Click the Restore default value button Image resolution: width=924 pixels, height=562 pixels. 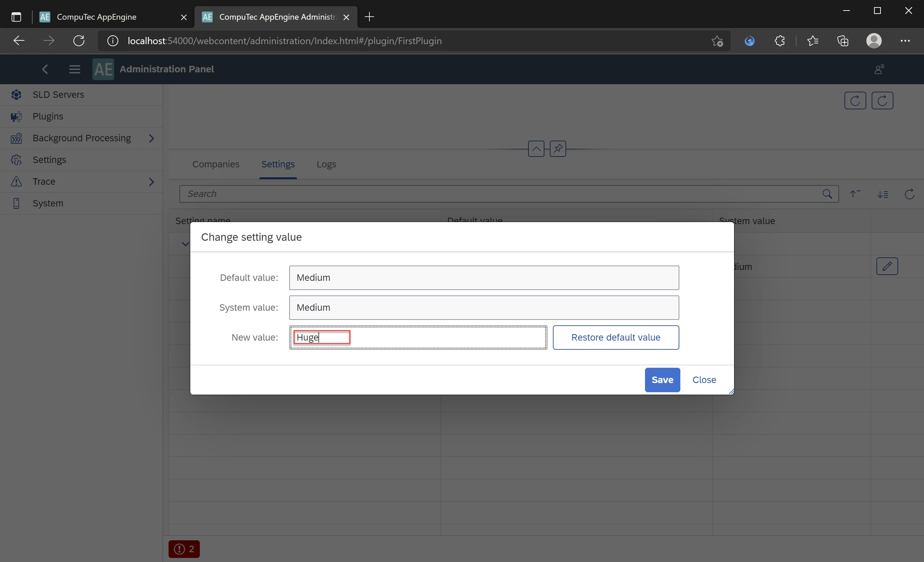616,337
